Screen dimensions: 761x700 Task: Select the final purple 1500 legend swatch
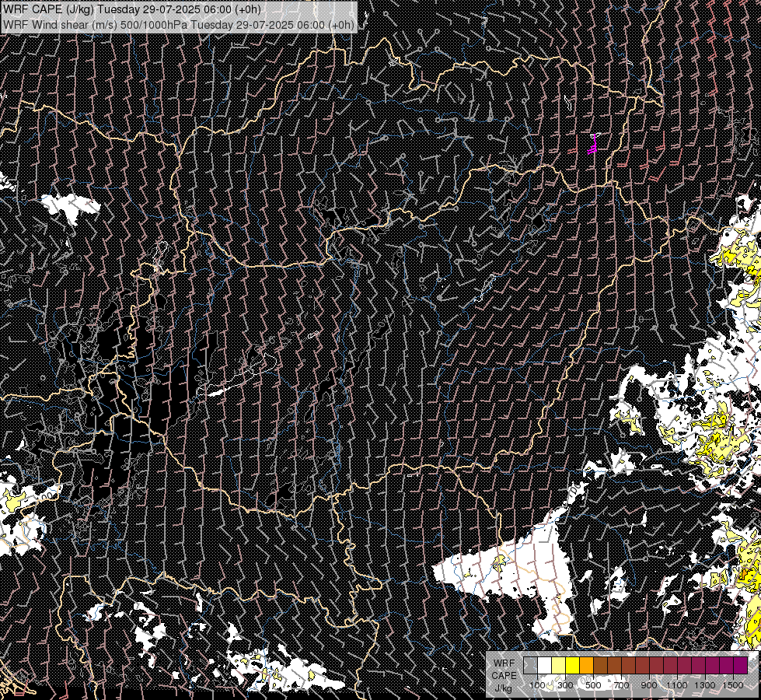[741, 665]
